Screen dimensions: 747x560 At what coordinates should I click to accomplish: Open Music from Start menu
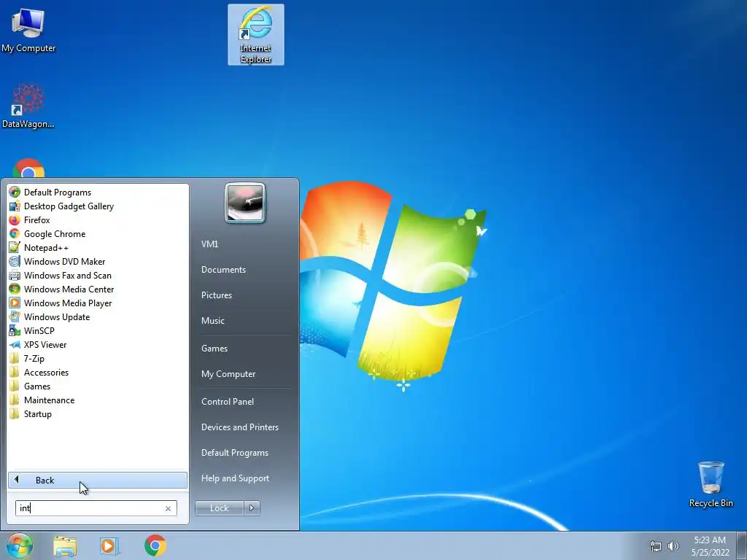(x=244, y=321)
